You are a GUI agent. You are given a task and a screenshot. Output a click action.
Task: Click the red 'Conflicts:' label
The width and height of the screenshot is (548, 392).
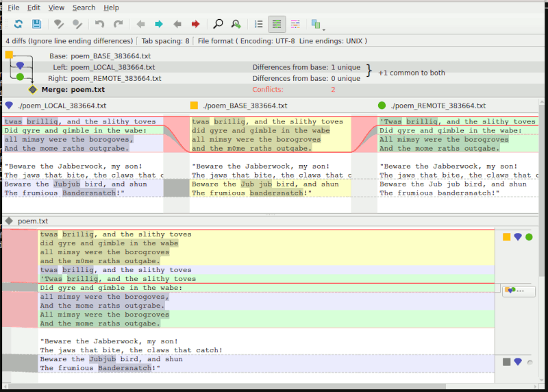(268, 90)
